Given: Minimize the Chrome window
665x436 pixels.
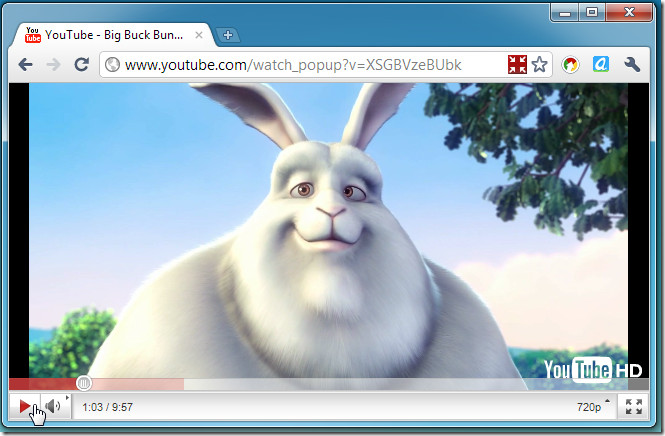Looking at the screenshot, I should [564, 12].
